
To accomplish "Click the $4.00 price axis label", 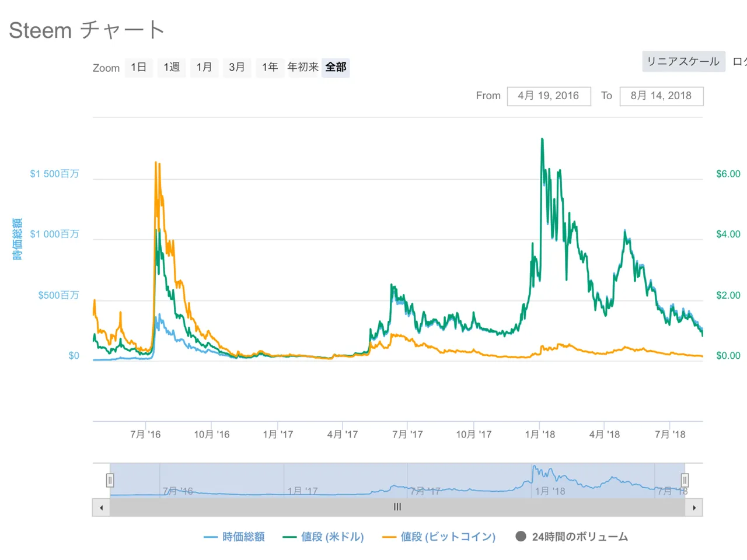I will (x=728, y=235).
